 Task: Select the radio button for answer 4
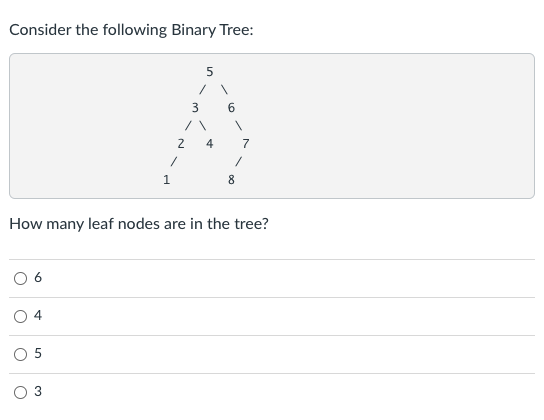20,316
